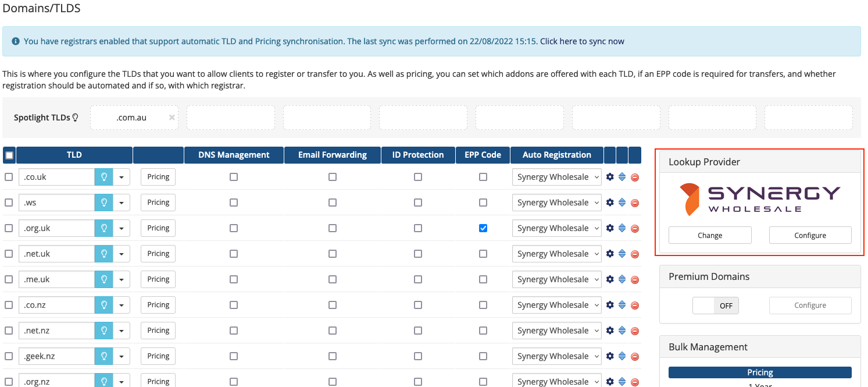This screenshot has height=387, width=868.
Task: Click the Pricing tab in Bulk Management
Action: (760, 372)
